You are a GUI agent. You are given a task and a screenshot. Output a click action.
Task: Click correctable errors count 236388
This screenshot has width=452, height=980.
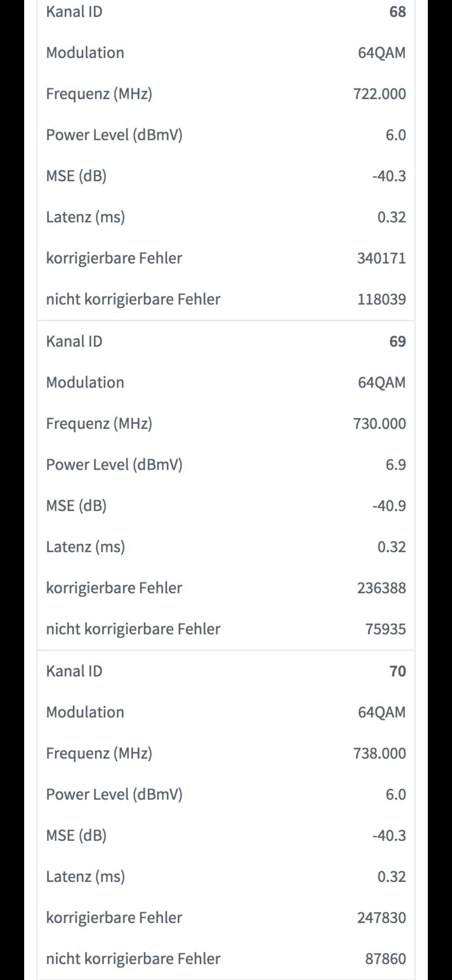tap(381, 588)
